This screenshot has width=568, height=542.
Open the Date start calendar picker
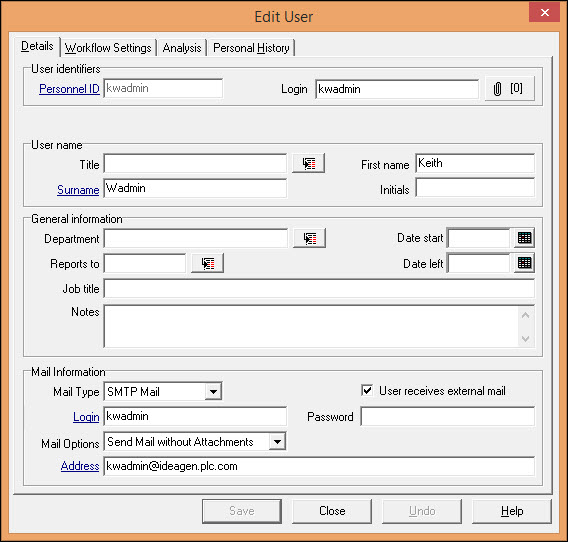click(x=524, y=238)
